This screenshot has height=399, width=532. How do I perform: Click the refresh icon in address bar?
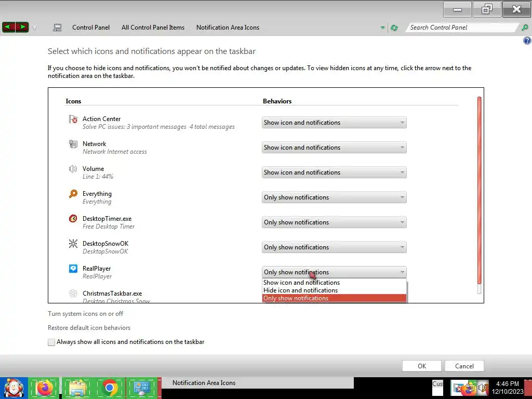[394, 28]
